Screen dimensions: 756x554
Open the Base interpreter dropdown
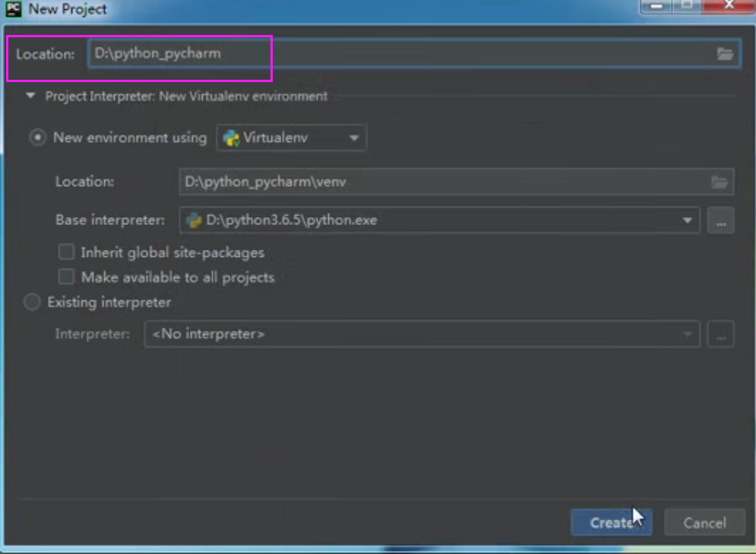pyautogui.click(x=439, y=220)
